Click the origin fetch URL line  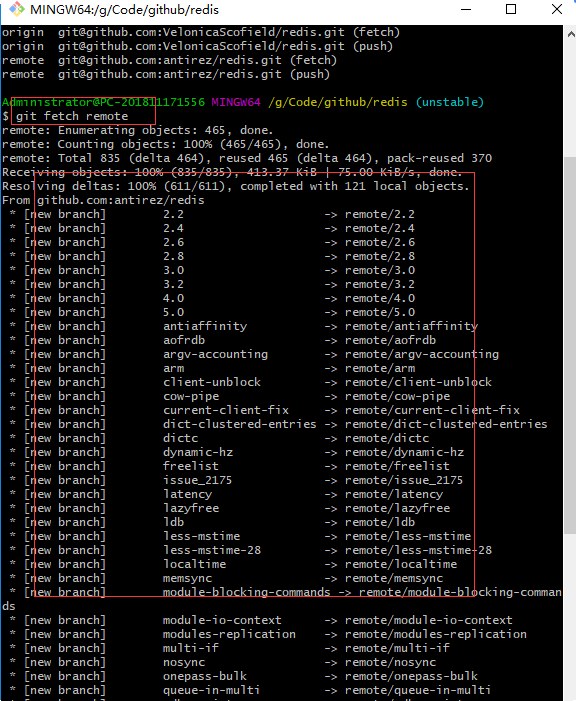(201, 32)
